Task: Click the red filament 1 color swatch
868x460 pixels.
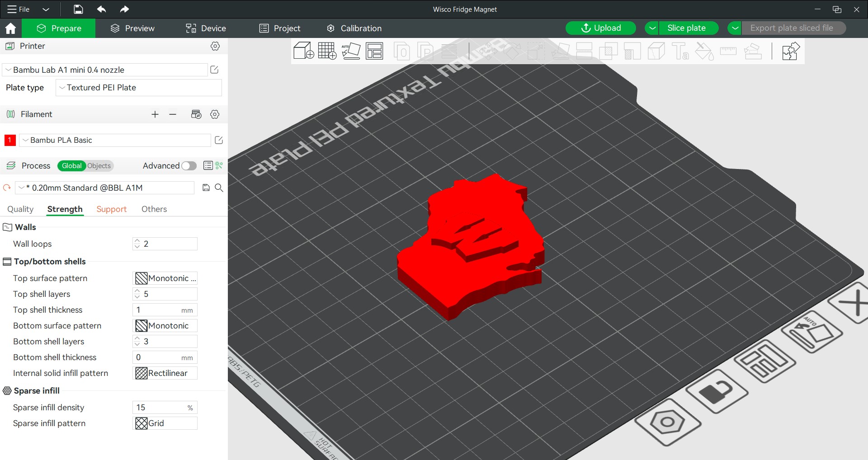Action: [9, 140]
